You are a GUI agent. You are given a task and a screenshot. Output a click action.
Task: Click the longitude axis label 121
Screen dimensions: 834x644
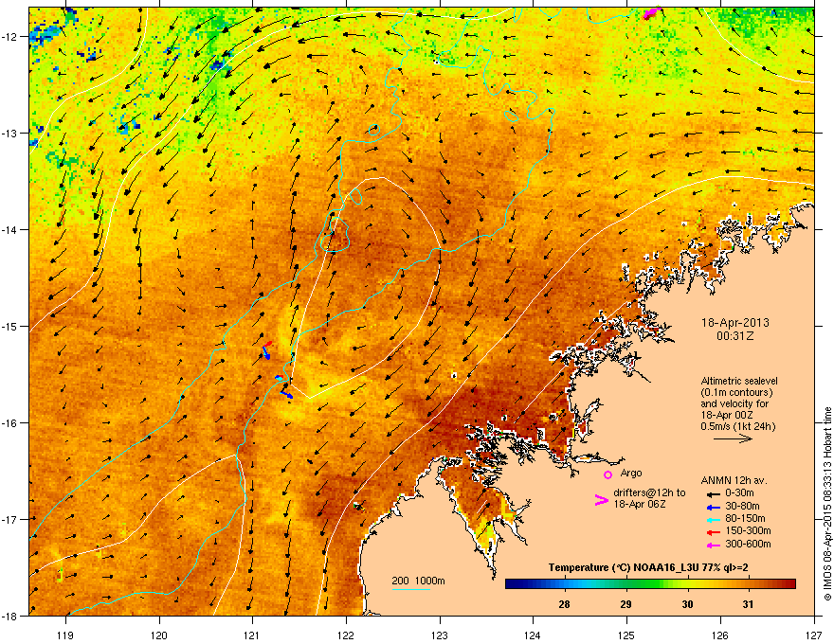tap(252, 635)
